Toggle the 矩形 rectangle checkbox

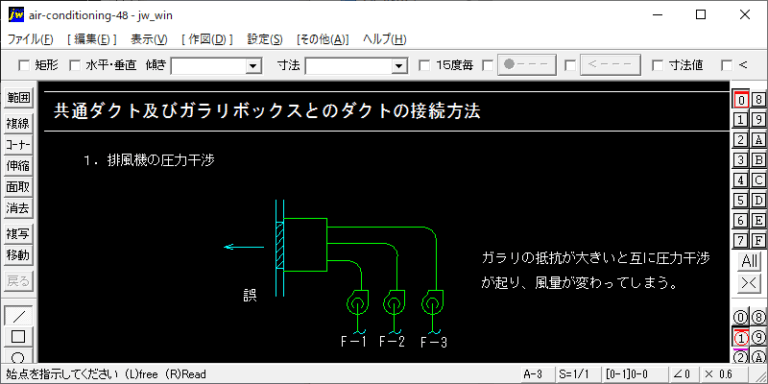click(24, 65)
